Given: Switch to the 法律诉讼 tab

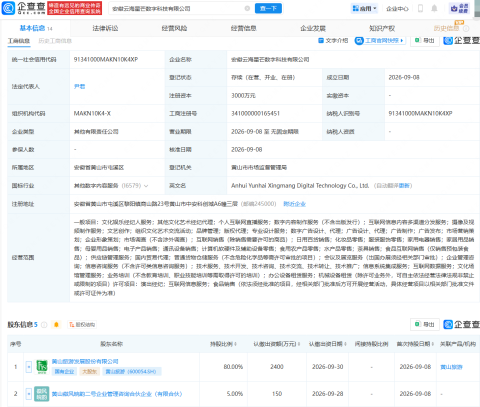Looking at the screenshot, I should (x=105, y=28).
